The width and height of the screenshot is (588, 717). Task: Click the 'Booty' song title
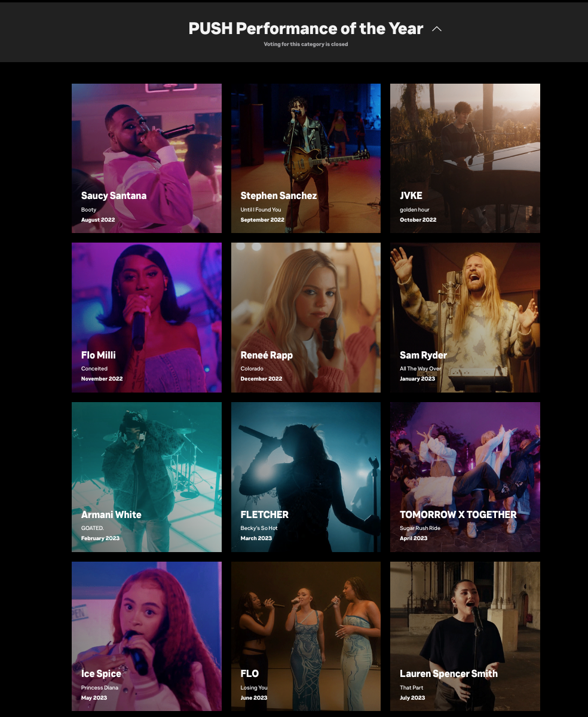pyautogui.click(x=88, y=210)
